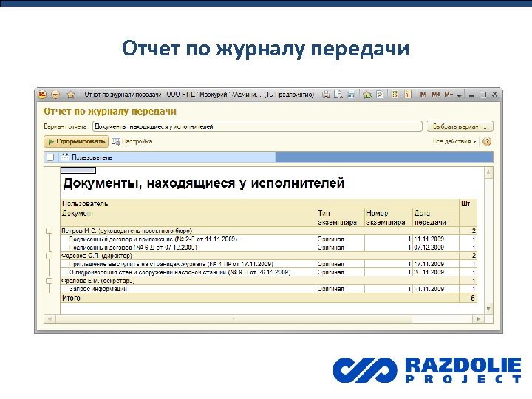The height and width of the screenshot is (399, 532).
Task: Click the 'Шт' column header
Action: pyautogui.click(x=468, y=213)
